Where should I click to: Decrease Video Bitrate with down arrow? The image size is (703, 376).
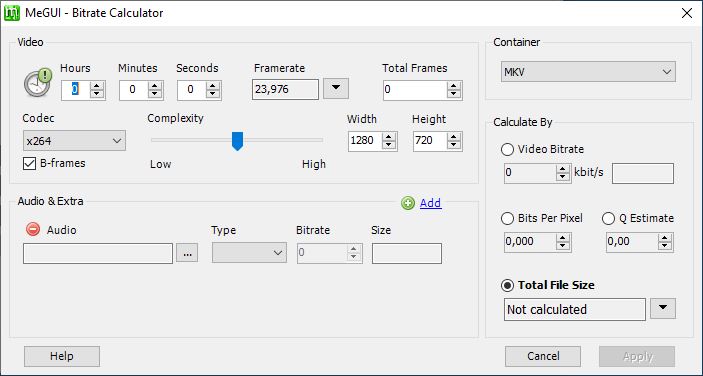click(563, 177)
